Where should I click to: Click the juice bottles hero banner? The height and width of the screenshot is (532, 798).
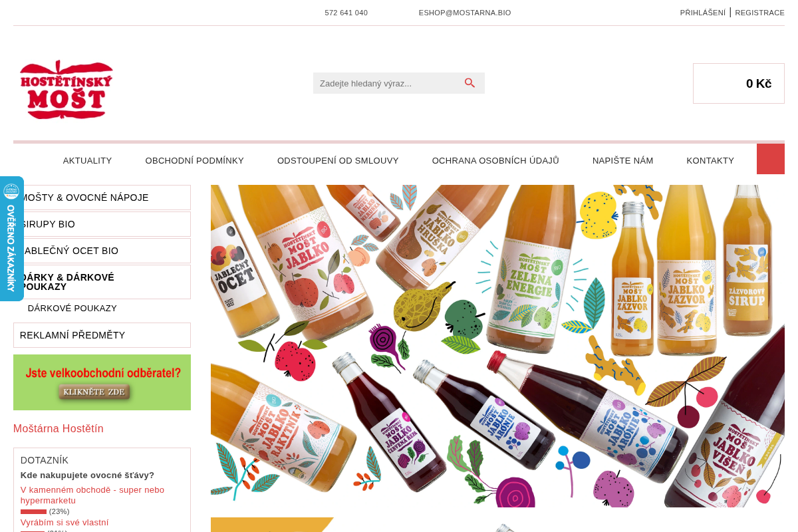[x=497, y=346]
